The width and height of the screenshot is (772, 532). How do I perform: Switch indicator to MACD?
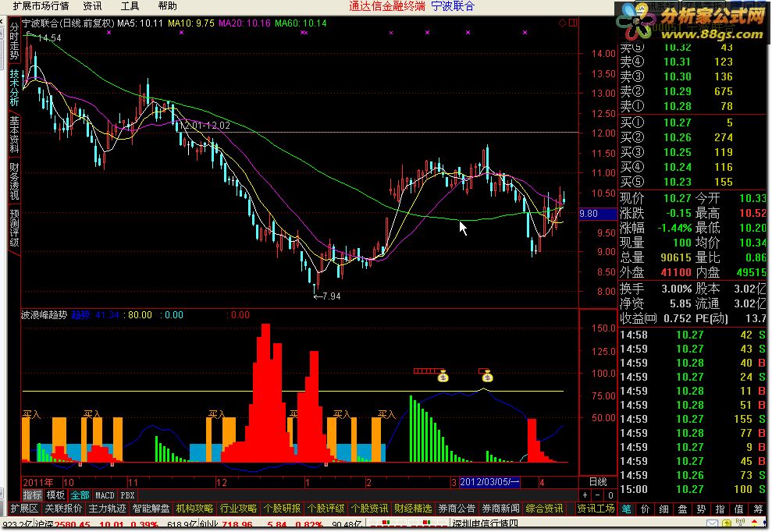[x=105, y=495]
